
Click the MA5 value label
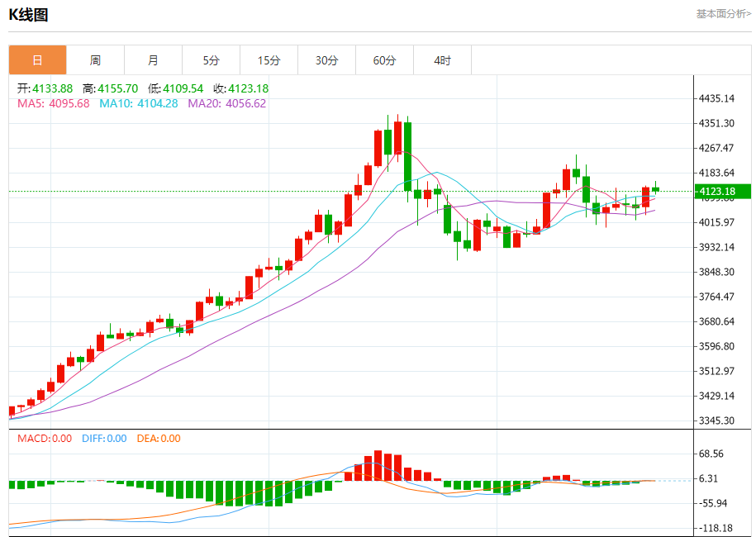(54, 103)
